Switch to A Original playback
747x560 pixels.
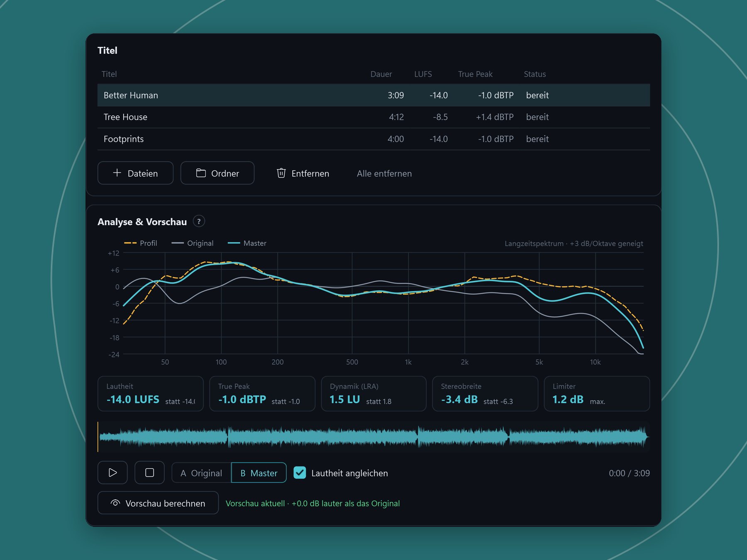pos(201,473)
